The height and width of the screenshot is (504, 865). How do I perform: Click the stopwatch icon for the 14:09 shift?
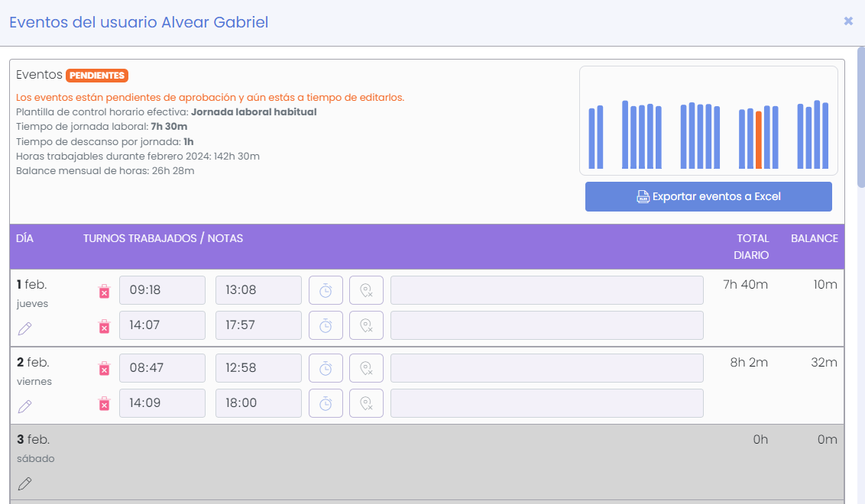click(x=326, y=402)
